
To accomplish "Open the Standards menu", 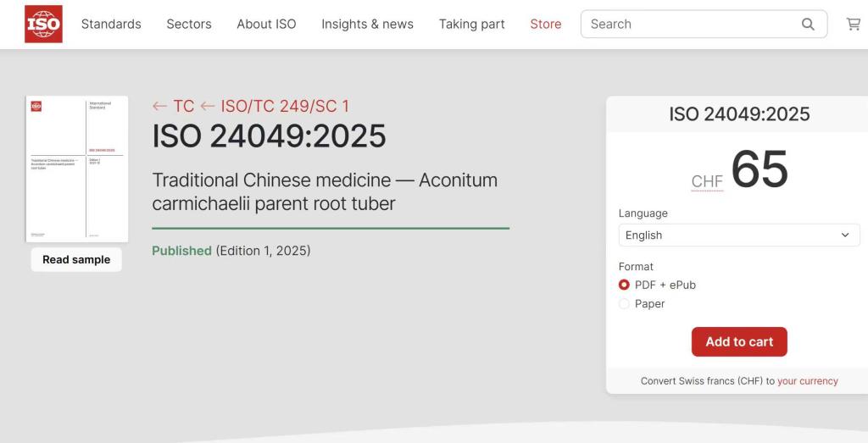I will pyautogui.click(x=111, y=24).
